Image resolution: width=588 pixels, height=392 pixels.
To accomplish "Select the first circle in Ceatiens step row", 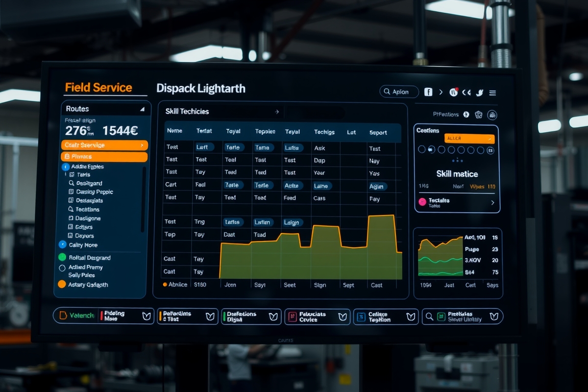I will [x=421, y=150].
